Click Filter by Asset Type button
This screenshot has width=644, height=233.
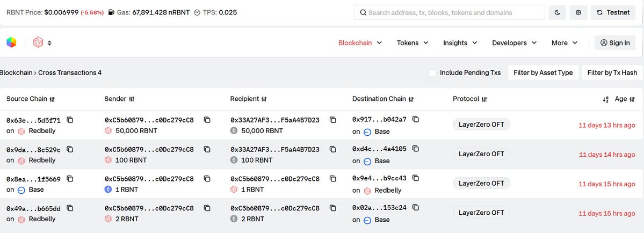[543, 72]
